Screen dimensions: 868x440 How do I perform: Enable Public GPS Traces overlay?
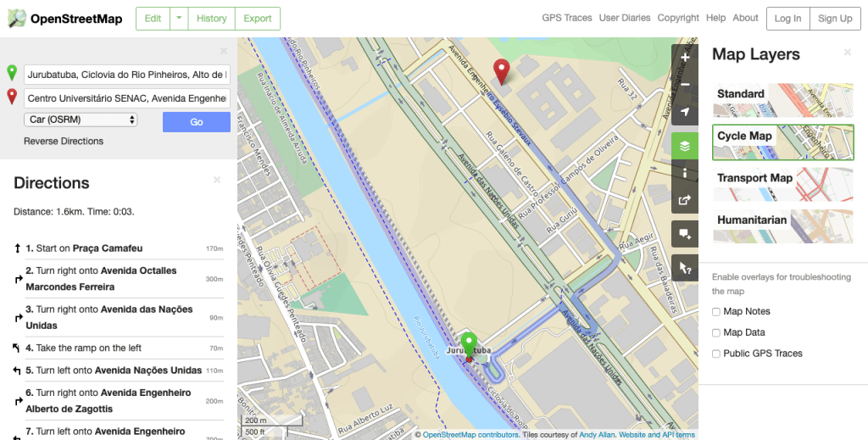coord(717,354)
